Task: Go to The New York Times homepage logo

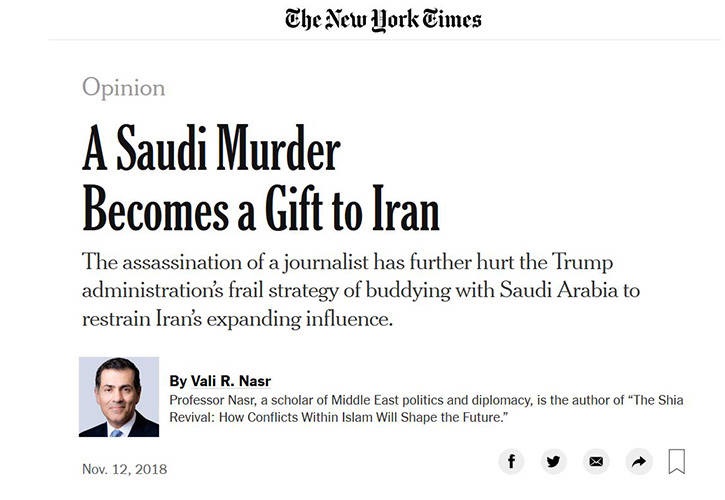Action: click(383, 20)
